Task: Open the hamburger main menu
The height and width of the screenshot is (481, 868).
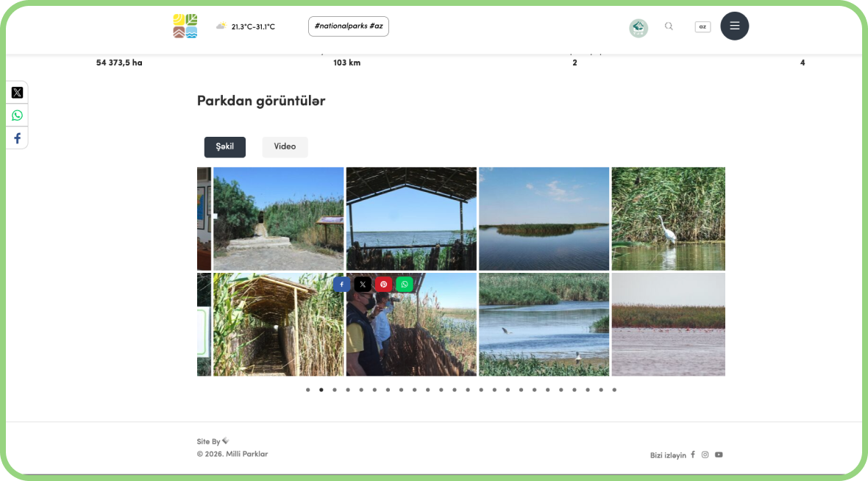Action: point(734,26)
